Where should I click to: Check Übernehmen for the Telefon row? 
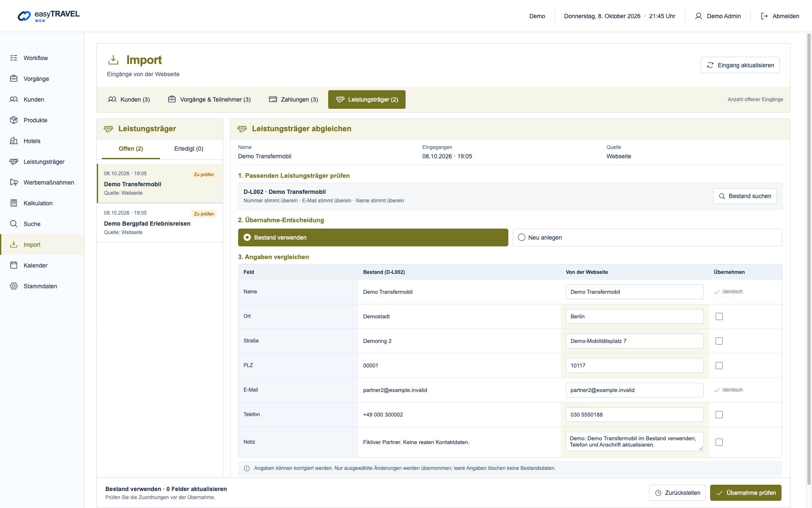click(719, 415)
